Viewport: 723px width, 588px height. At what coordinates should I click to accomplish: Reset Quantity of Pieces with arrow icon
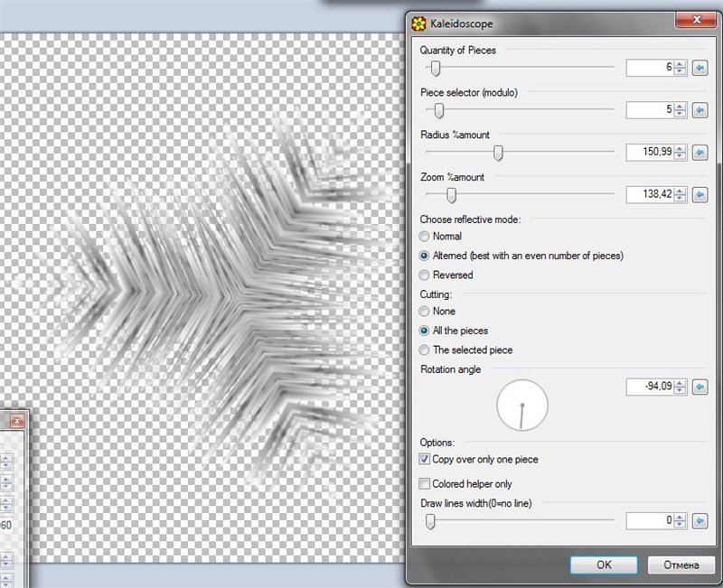pos(700,68)
